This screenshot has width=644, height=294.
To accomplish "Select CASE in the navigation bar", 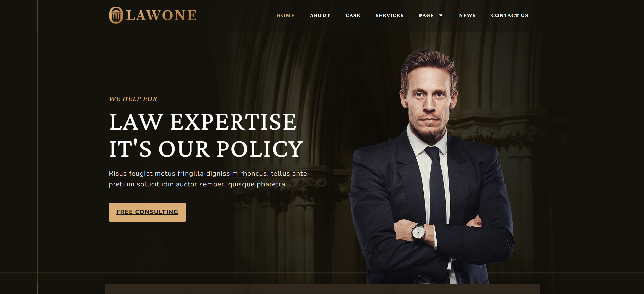I will [353, 15].
